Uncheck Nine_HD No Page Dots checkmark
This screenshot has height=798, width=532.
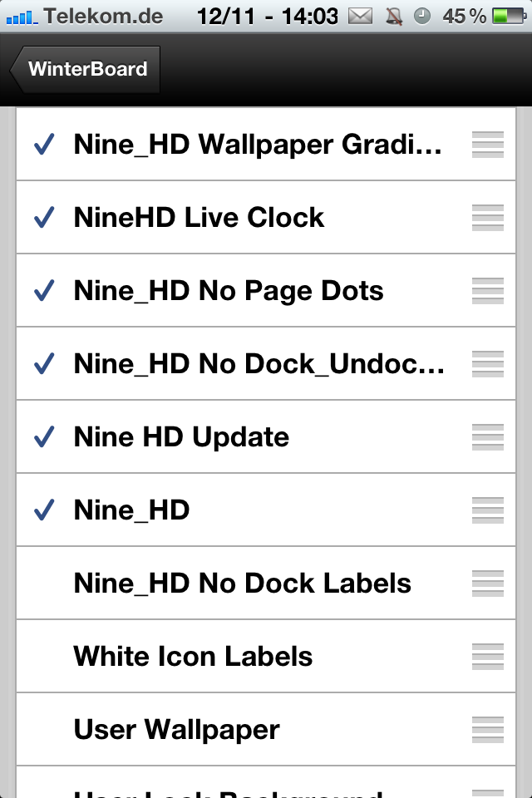point(44,291)
